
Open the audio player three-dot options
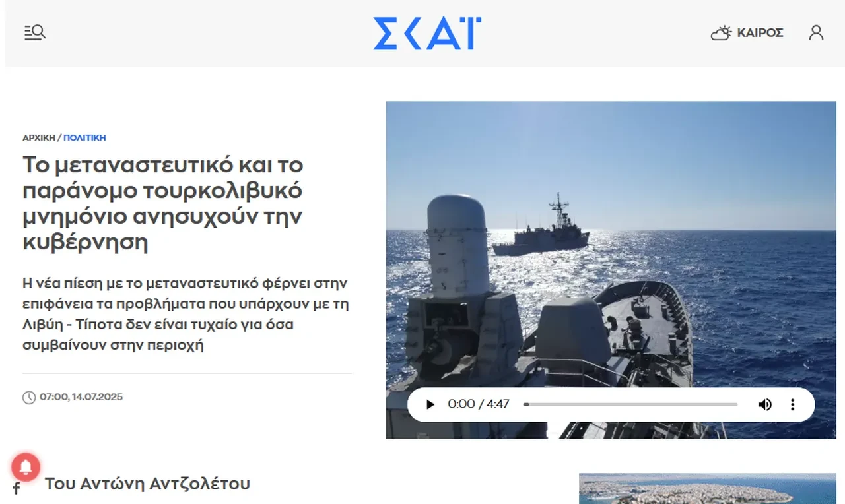coord(793,404)
